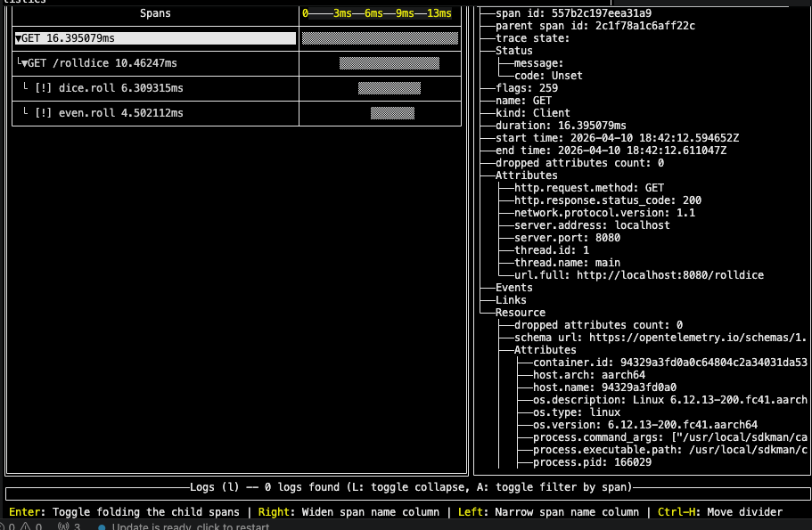This screenshot has width=812, height=530.
Task: Click the blue update-ready dot icon
Action: point(102,527)
